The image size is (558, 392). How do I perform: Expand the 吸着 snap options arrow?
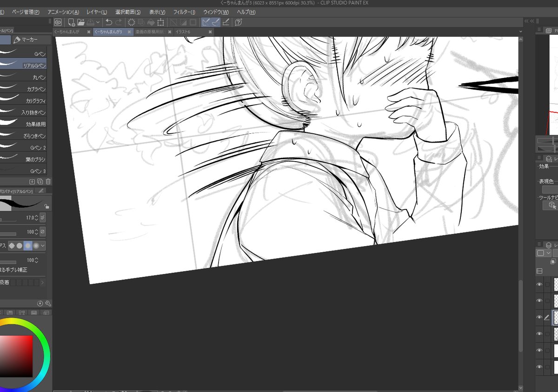(43, 282)
